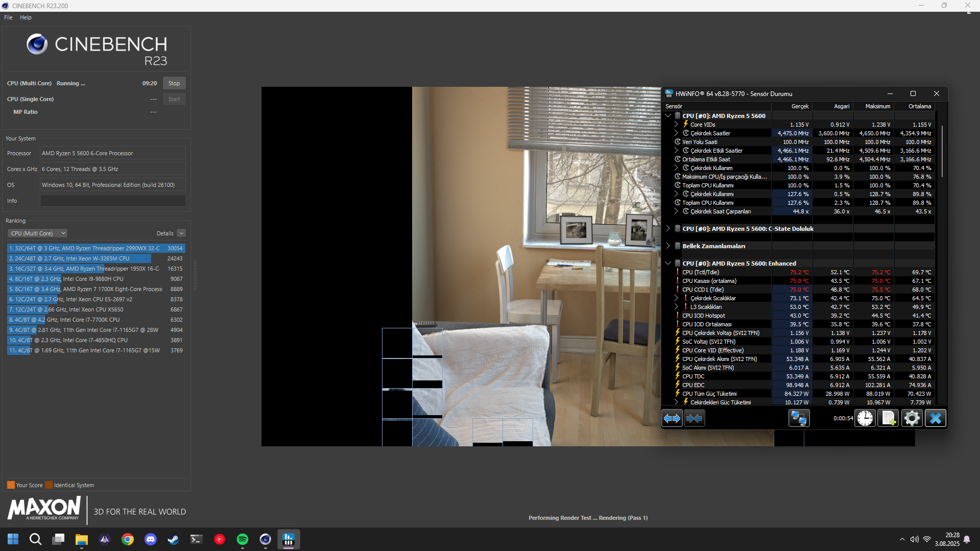980x551 pixels.
Task: Click the blue X close-sensors icon in HWiNFO
Action: (x=936, y=418)
